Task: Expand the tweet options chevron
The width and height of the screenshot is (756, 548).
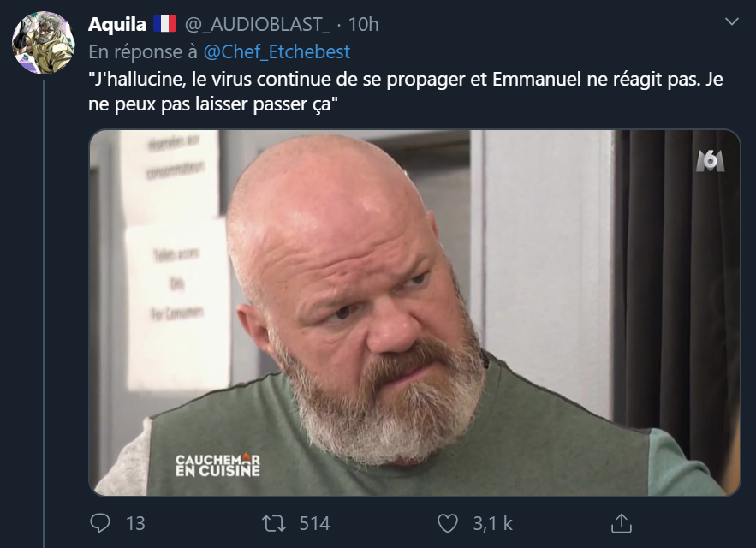Action: coord(732,21)
